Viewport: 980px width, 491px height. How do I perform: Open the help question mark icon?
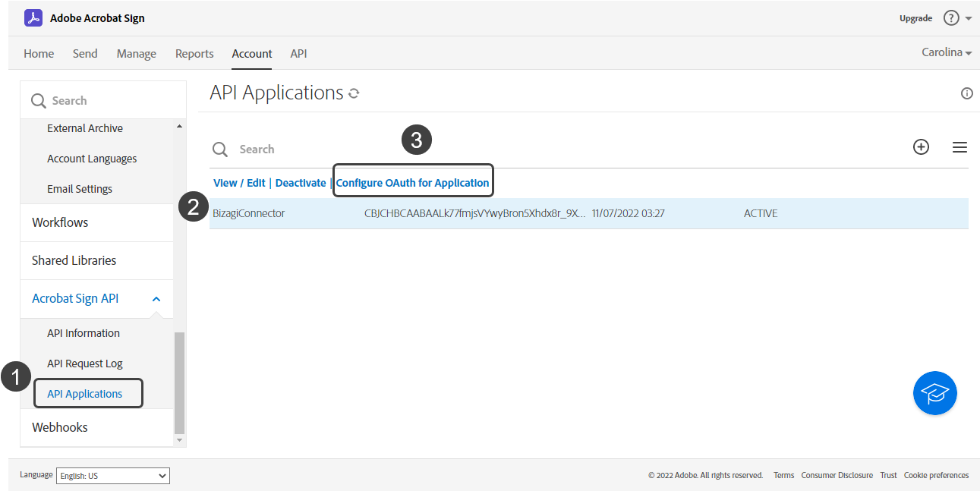click(951, 17)
